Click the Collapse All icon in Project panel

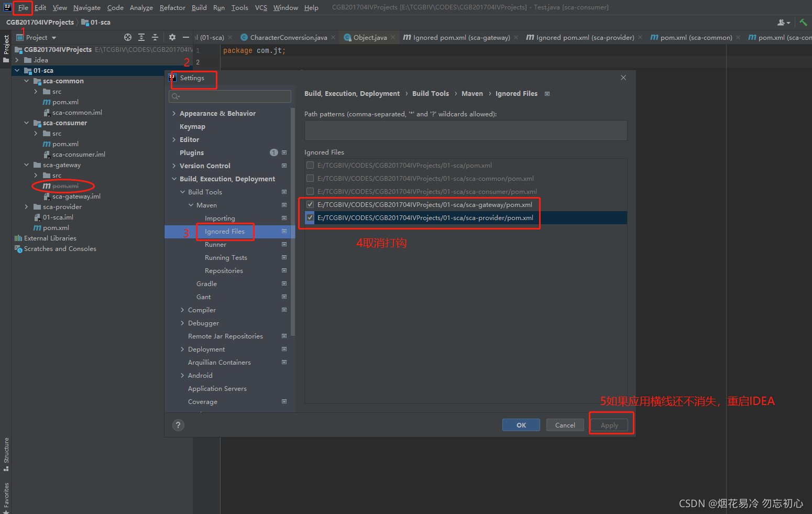coord(155,37)
